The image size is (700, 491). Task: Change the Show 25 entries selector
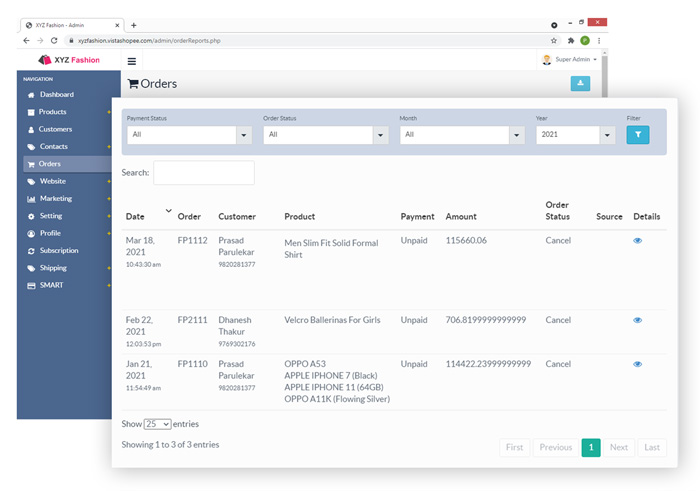coord(157,424)
